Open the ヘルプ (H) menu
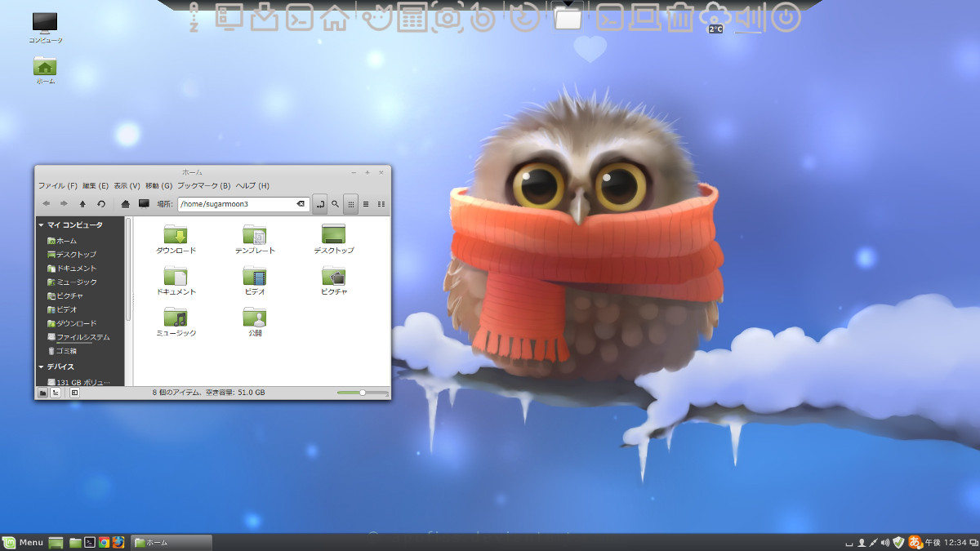Image resolution: width=980 pixels, height=551 pixels. tap(252, 186)
